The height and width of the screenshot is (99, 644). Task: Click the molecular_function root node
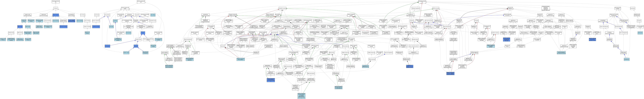(56, 2)
